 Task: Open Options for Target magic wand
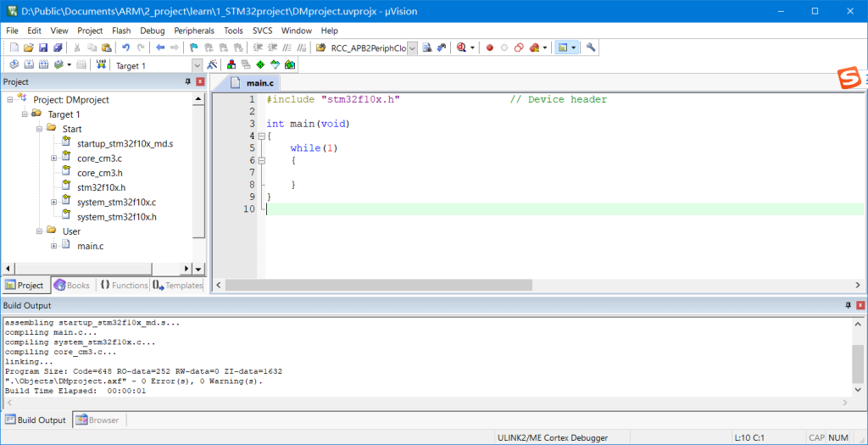212,64
